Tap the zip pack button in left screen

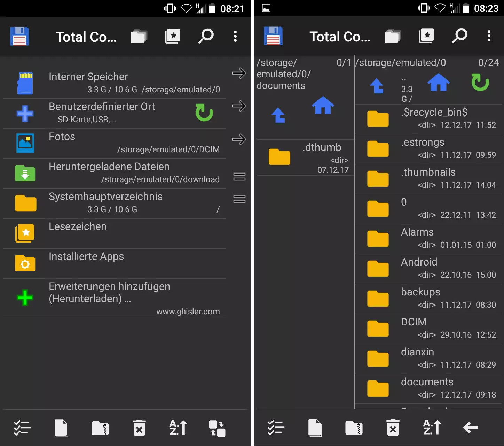coord(100,428)
